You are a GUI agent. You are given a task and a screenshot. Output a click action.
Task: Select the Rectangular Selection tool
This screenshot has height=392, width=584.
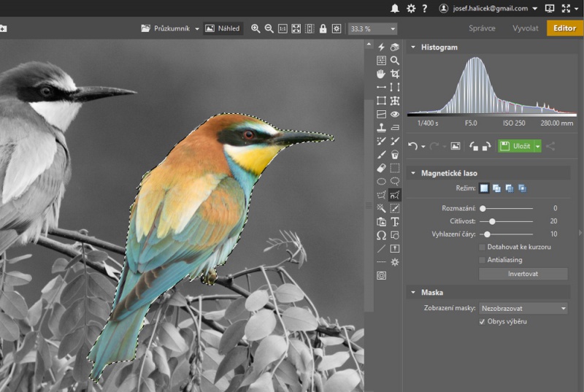pyautogui.click(x=395, y=168)
